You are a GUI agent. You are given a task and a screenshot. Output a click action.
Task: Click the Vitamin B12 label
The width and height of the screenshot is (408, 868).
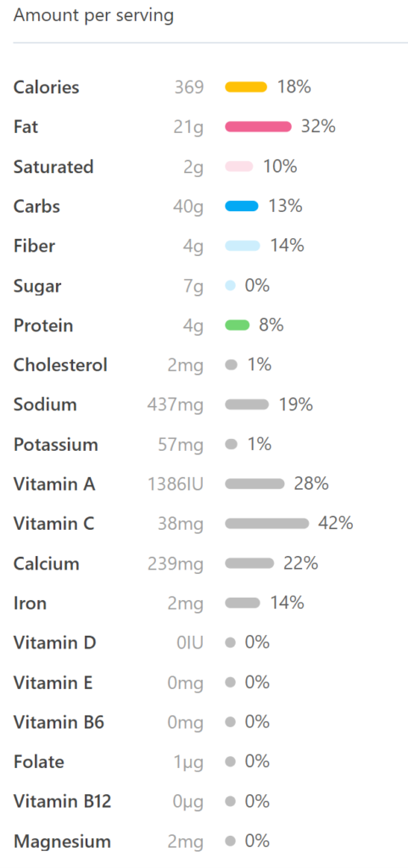point(63,802)
